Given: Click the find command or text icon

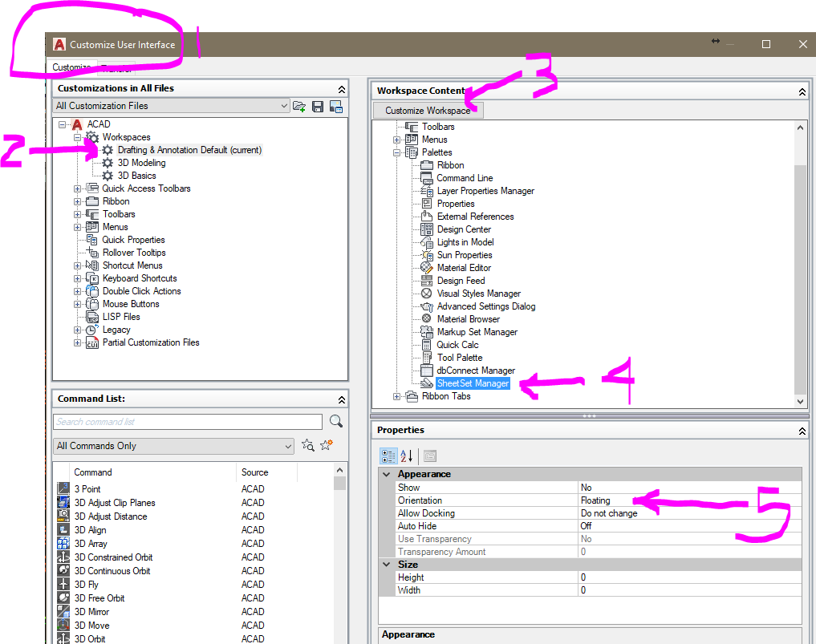Looking at the screenshot, I should (308, 445).
